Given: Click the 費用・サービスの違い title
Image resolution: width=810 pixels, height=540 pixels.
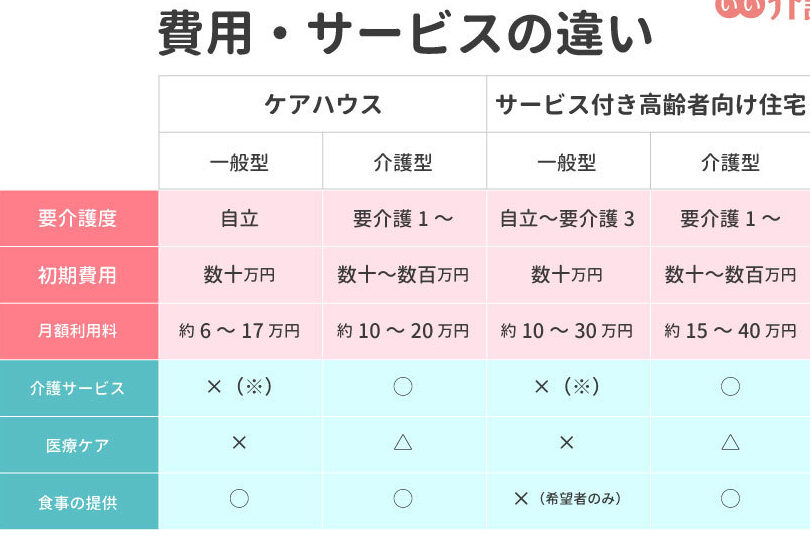Looking at the screenshot, I should [x=406, y=34].
